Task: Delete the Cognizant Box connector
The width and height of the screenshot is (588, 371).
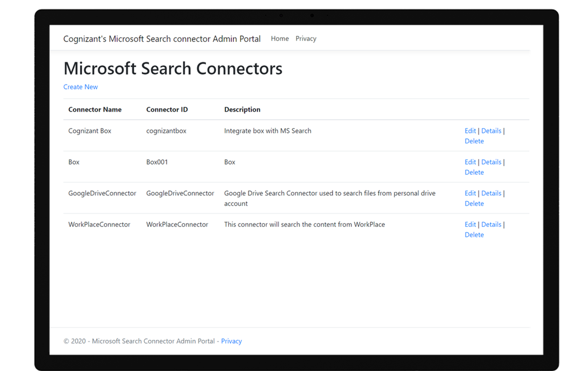Action: (x=474, y=141)
